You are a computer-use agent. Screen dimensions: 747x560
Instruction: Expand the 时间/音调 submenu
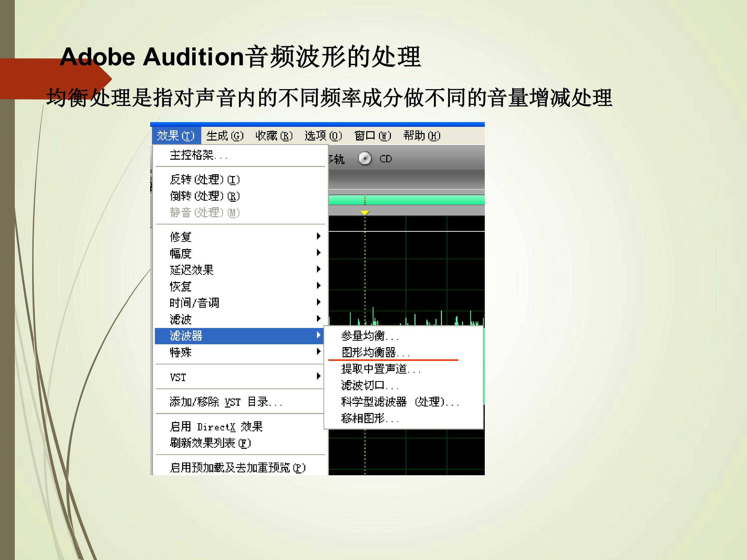[x=240, y=303]
